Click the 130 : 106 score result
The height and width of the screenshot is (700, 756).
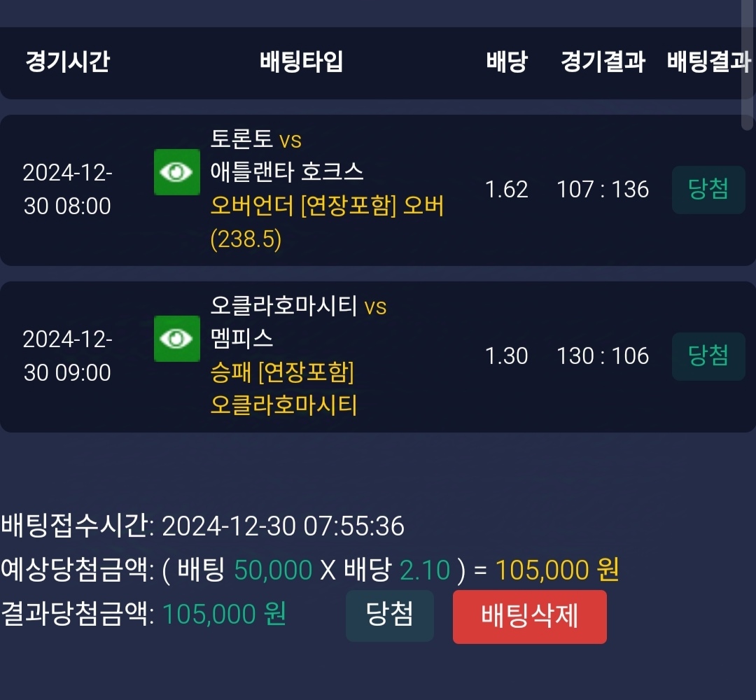click(x=603, y=356)
